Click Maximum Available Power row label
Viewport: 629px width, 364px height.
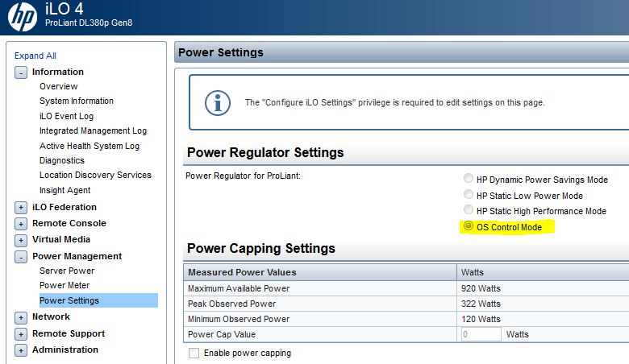[238, 288]
